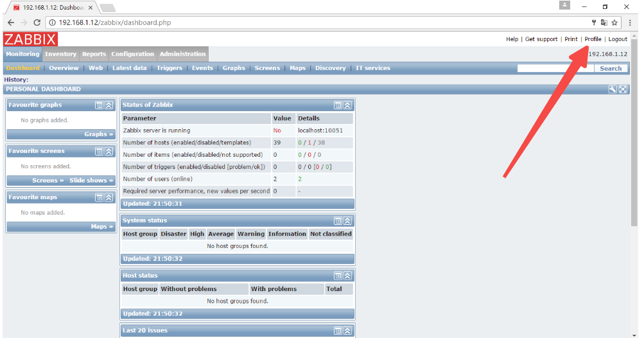644x338 pixels.
Task: Click the Help link
Action: [512, 39]
